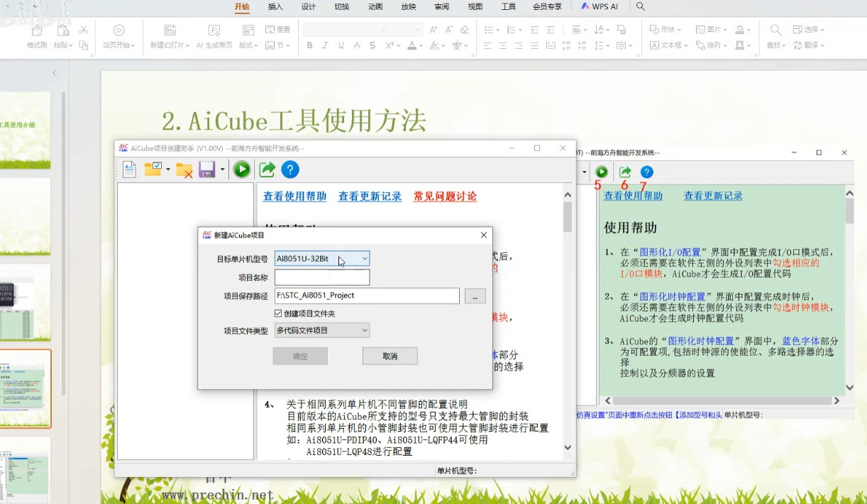
Task: Create a new AiCube project file
Action: (x=128, y=169)
